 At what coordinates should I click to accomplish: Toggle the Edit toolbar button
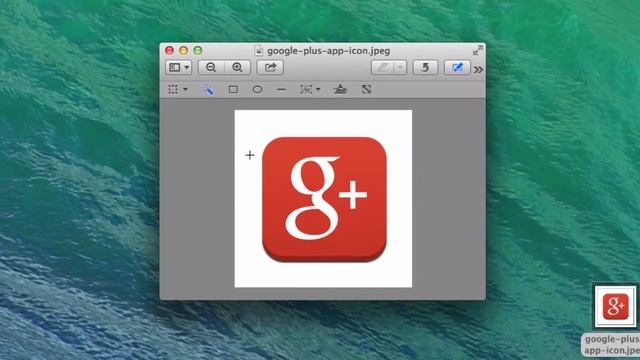tap(457, 67)
